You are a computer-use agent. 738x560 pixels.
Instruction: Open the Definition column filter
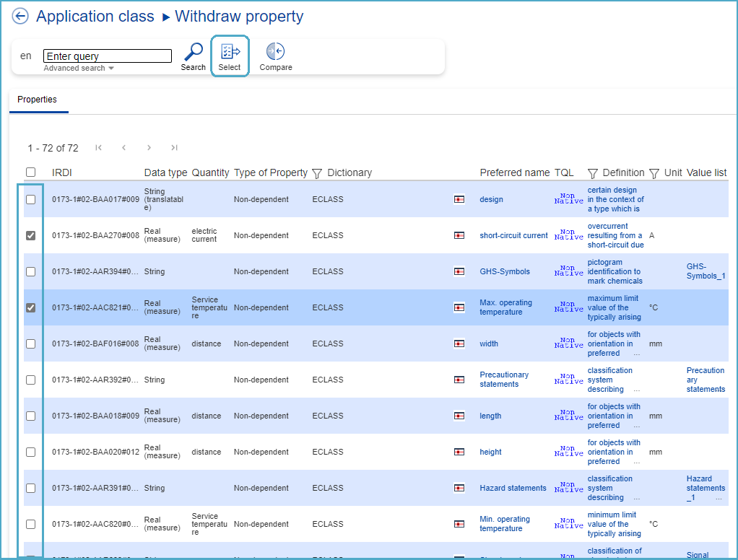[654, 173]
